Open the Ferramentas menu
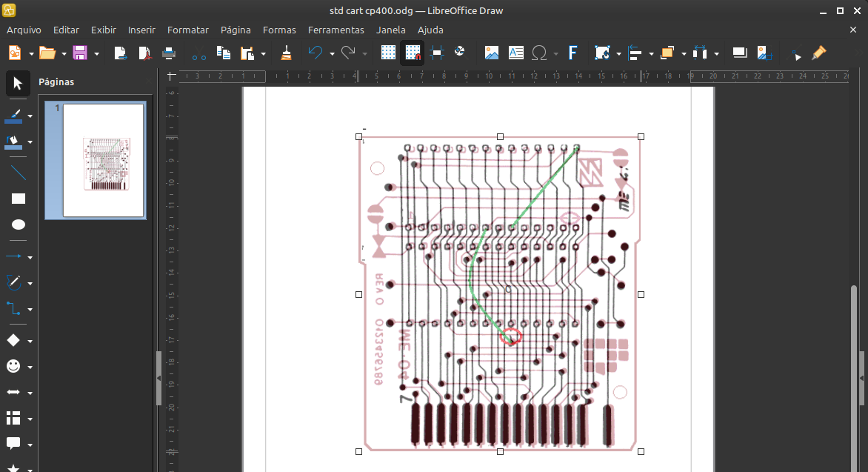 click(335, 30)
